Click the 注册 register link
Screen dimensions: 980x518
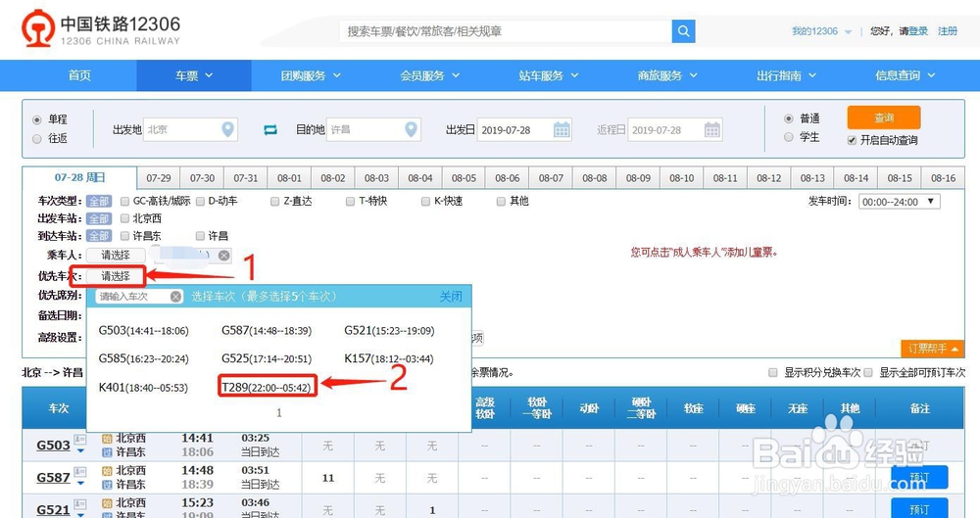coord(948,31)
